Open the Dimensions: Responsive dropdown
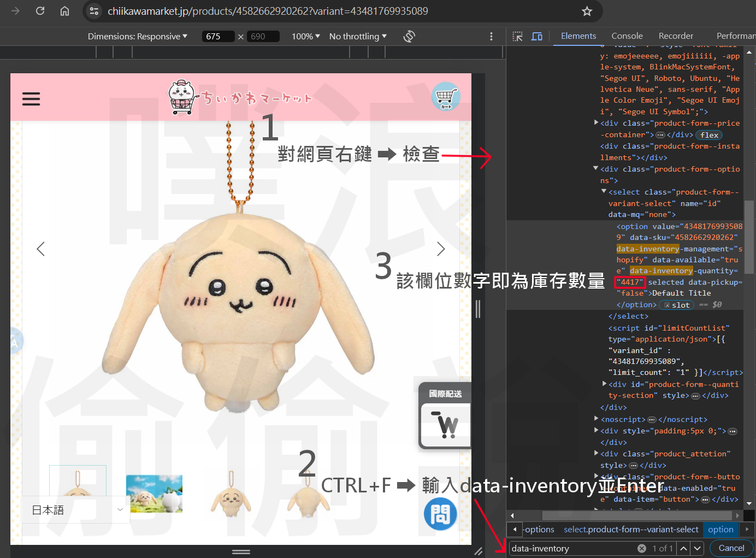Image resolution: width=756 pixels, height=558 pixels. [138, 36]
